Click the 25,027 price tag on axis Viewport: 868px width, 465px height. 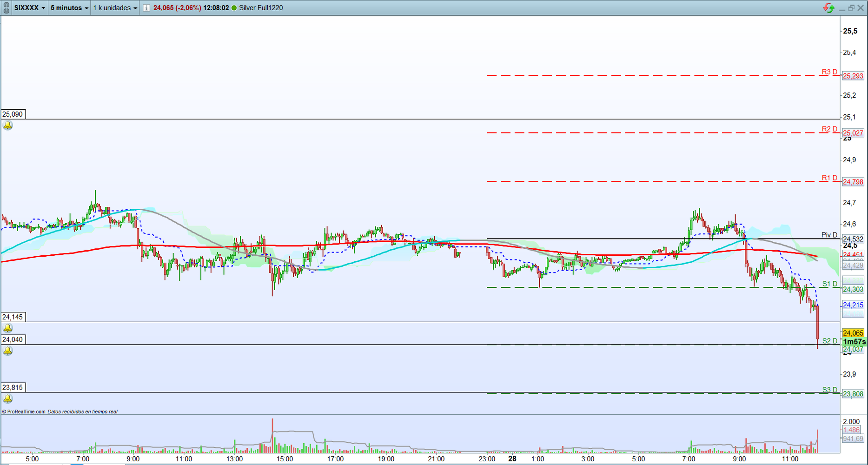853,133
